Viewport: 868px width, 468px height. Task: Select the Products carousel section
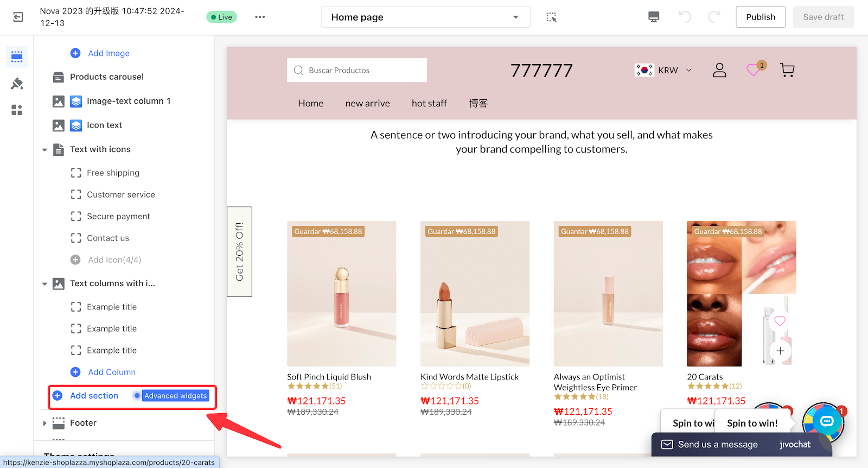[107, 77]
